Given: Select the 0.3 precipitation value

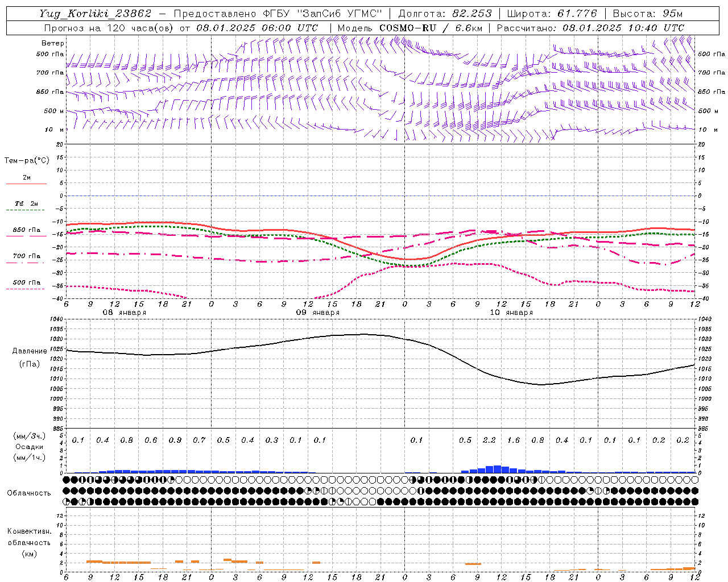Looking at the screenshot, I should coord(272,440).
